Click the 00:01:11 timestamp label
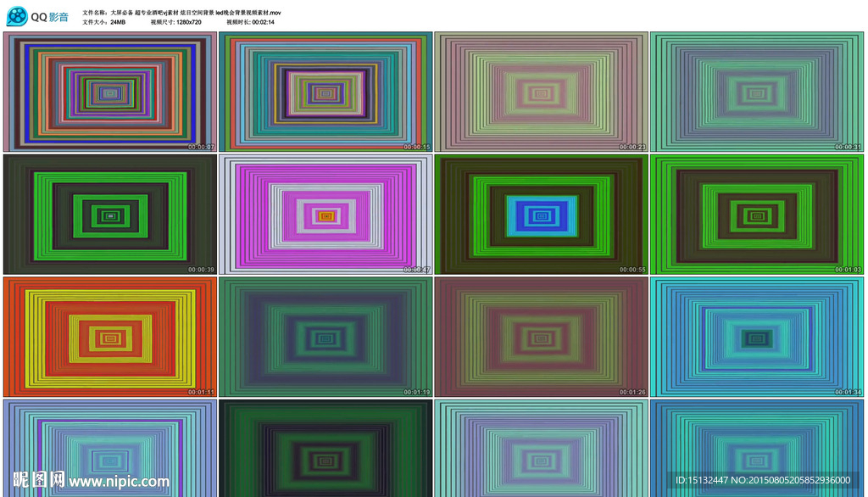The width and height of the screenshot is (868, 497). (x=201, y=393)
